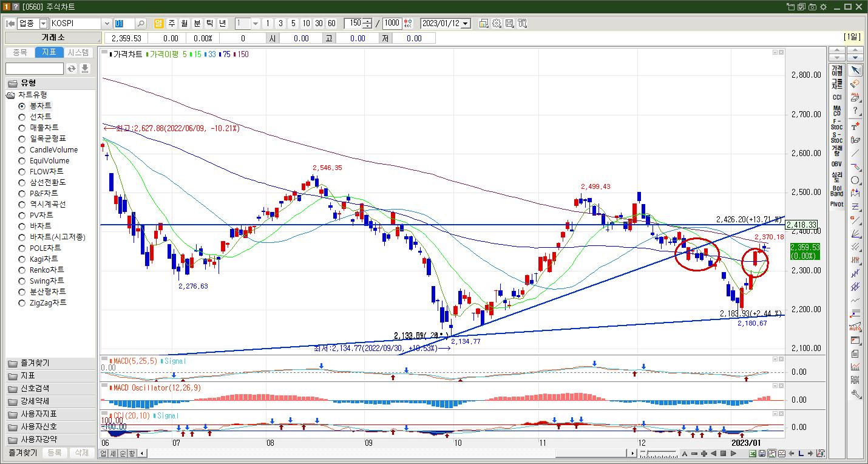Add MACD indicator from right panel
Screen dimensions: 868x464
[x=836, y=111]
